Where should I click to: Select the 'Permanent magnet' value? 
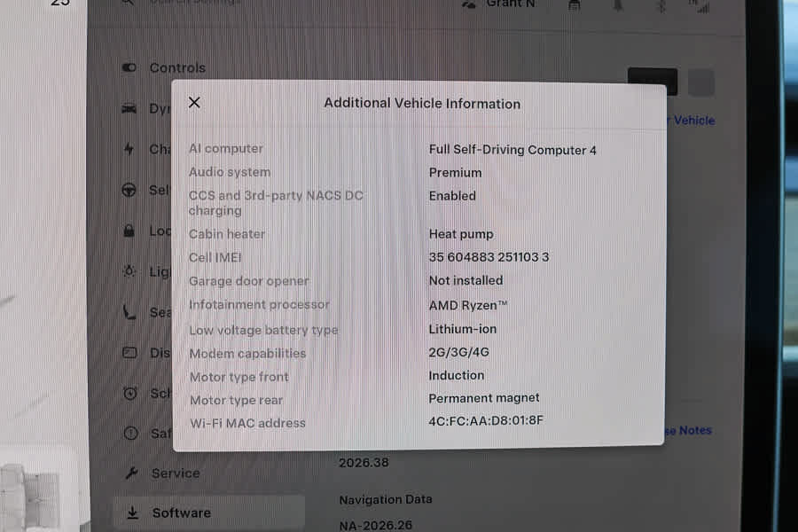point(484,398)
